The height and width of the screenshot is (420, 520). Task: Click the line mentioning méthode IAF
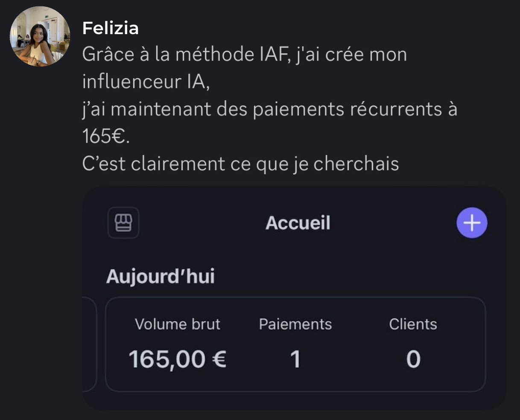pyautogui.click(x=244, y=55)
